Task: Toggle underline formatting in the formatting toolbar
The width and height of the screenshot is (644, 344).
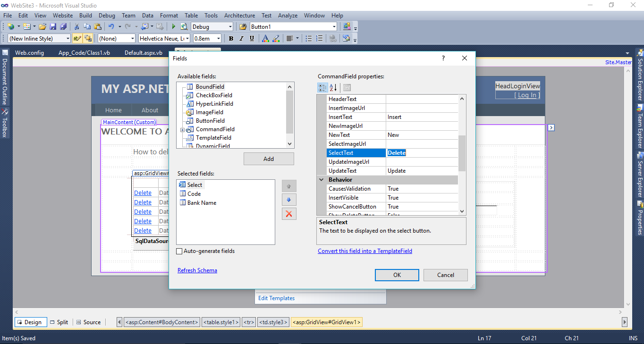Action: (x=252, y=38)
